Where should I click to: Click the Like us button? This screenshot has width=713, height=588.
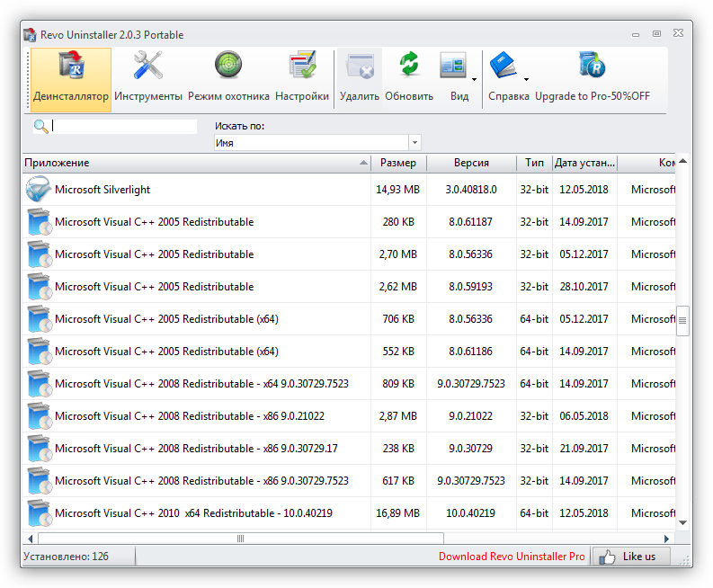pyautogui.click(x=631, y=557)
